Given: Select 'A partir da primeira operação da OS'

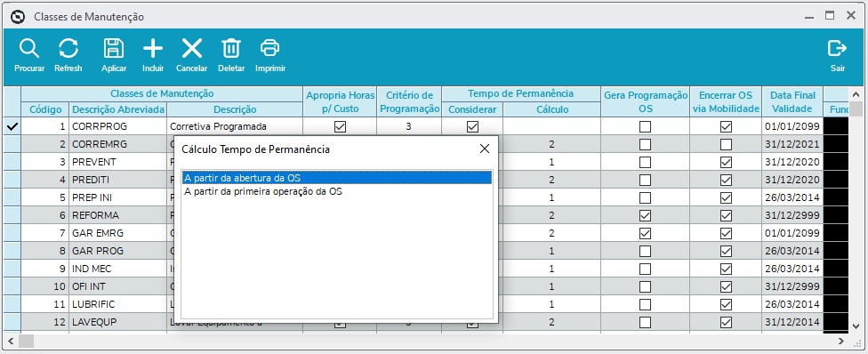Looking at the screenshot, I should click(x=336, y=192).
